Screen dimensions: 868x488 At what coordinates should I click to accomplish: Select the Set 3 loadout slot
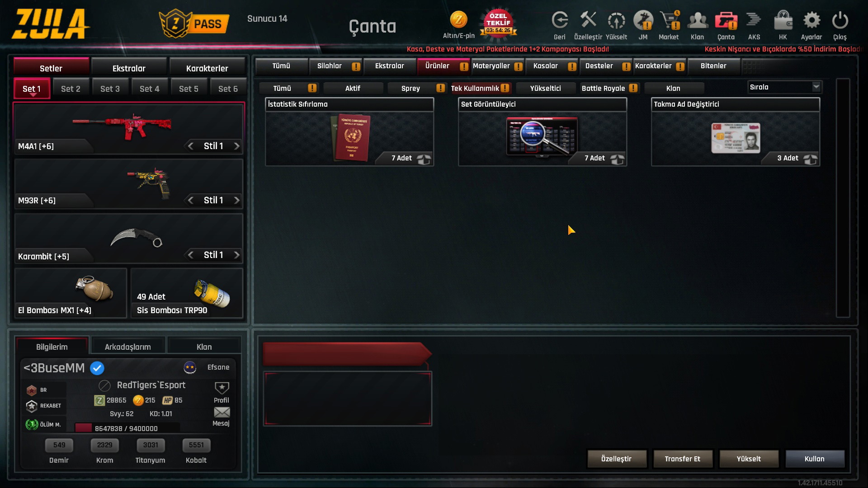pos(110,89)
